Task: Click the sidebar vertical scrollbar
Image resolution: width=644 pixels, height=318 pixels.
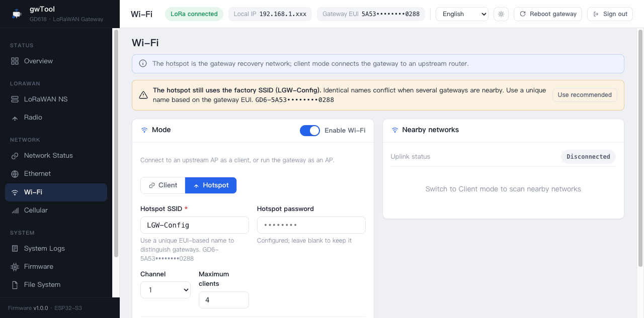Action: pyautogui.click(x=116, y=143)
